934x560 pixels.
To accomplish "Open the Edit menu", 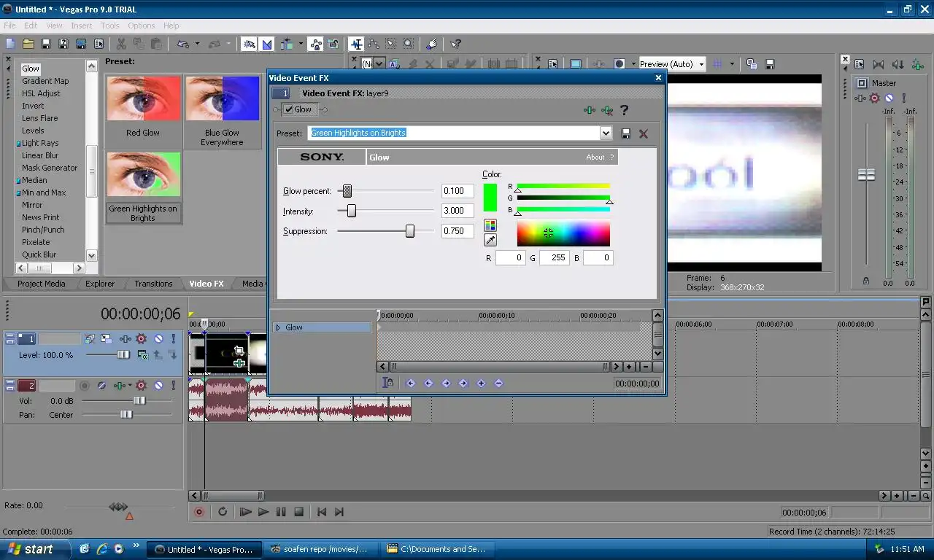I will click(31, 26).
